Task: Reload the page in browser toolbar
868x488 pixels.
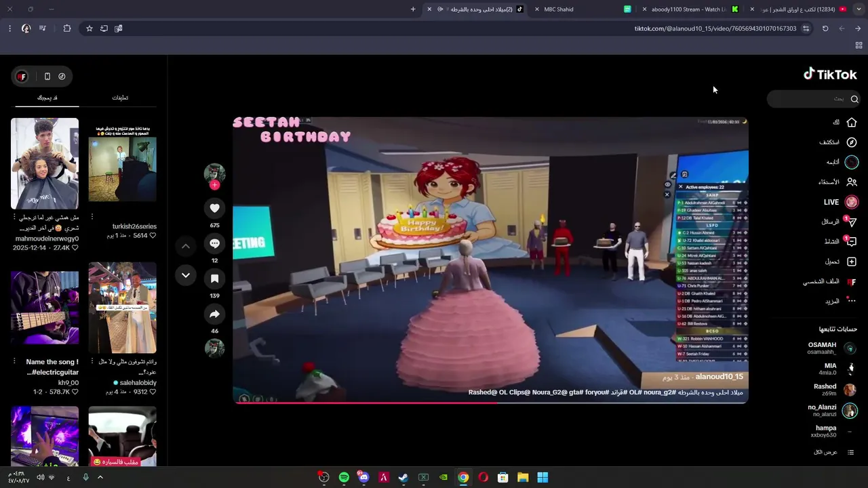Action: (x=825, y=28)
